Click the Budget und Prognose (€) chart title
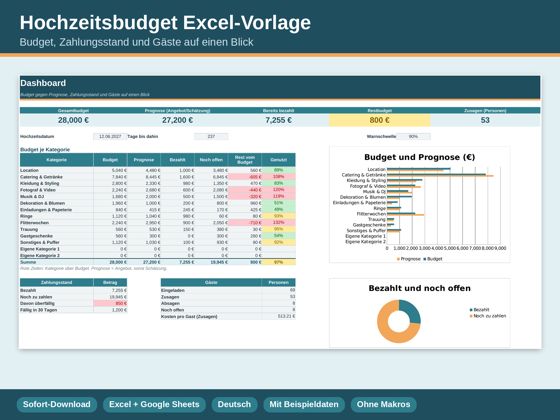560x420 pixels. tap(420, 157)
